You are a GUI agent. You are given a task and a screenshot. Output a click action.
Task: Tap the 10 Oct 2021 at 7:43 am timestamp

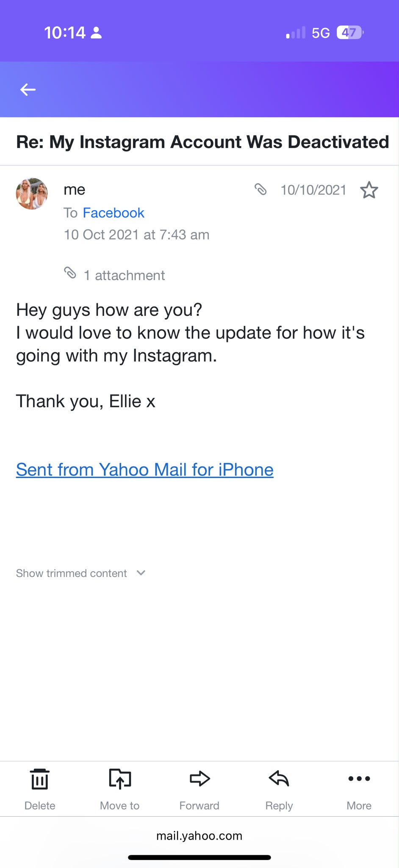[x=136, y=234]
